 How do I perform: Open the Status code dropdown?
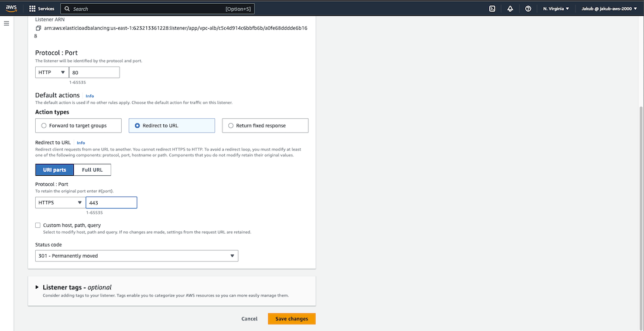(x=136, y=256)
